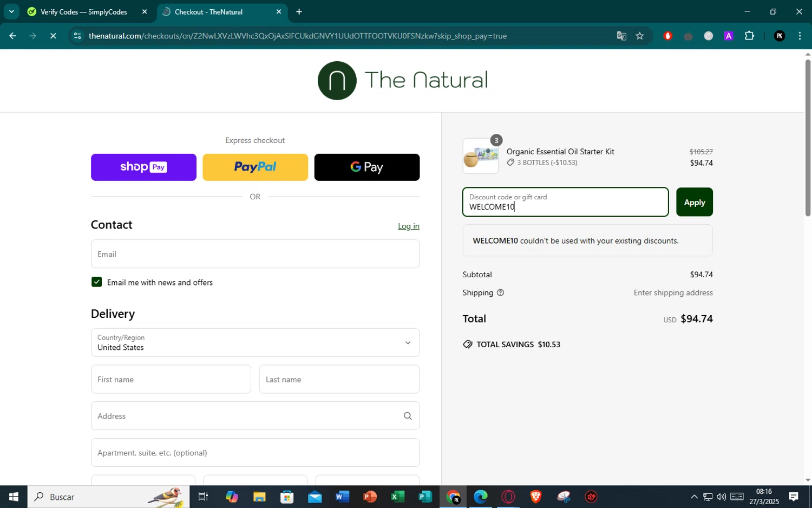Focus the Apartment, suite field
The height and width of the screenshot is (508, 812).
click(255, 453)
